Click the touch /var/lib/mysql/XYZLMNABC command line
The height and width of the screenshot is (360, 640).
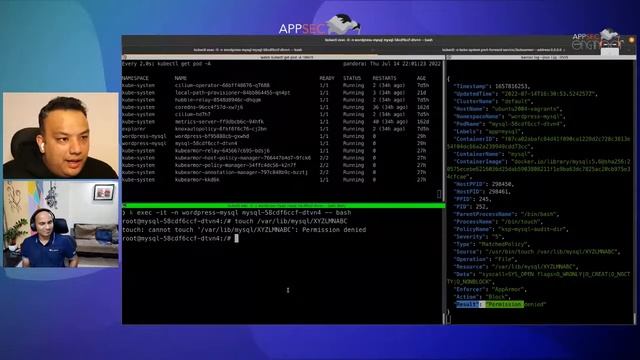(235, 221)
